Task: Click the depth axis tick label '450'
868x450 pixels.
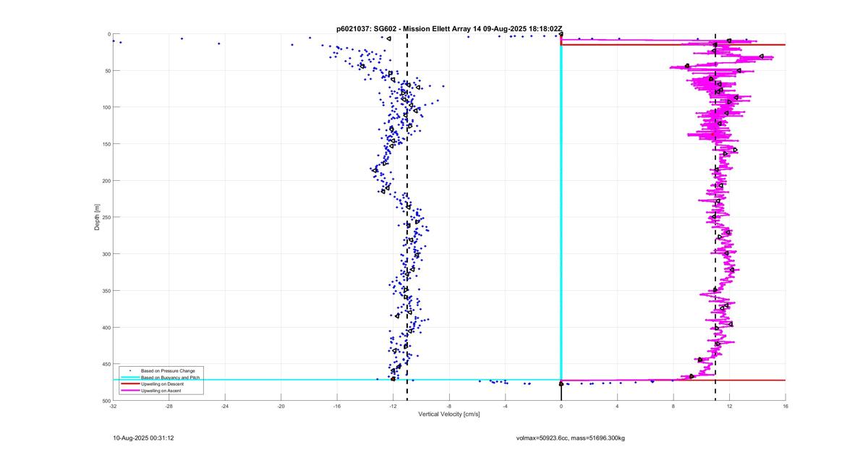Action: coord(106,364)
